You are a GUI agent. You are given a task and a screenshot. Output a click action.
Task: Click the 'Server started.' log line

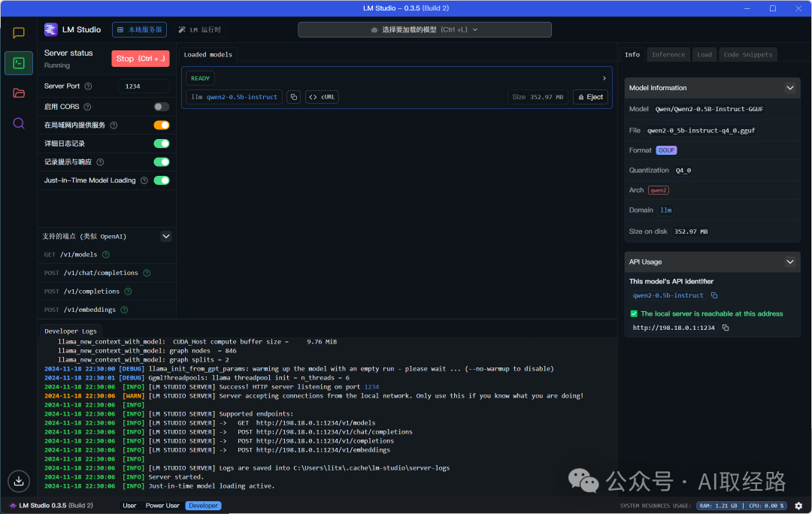tap(176, 477)
